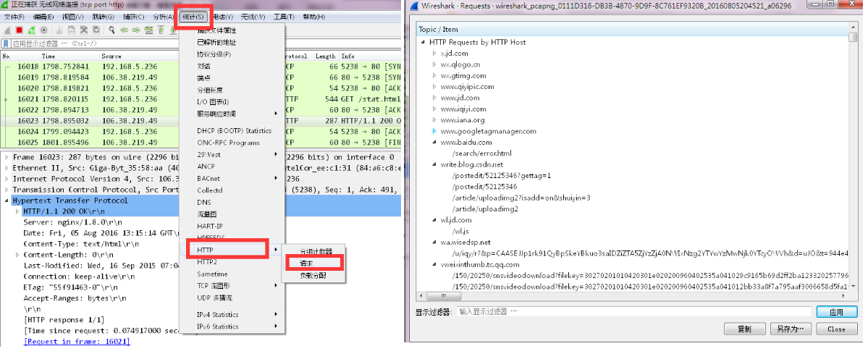Expand the wx.qlogo.cn host entry

pyautogui.click(x=434, y=64)
